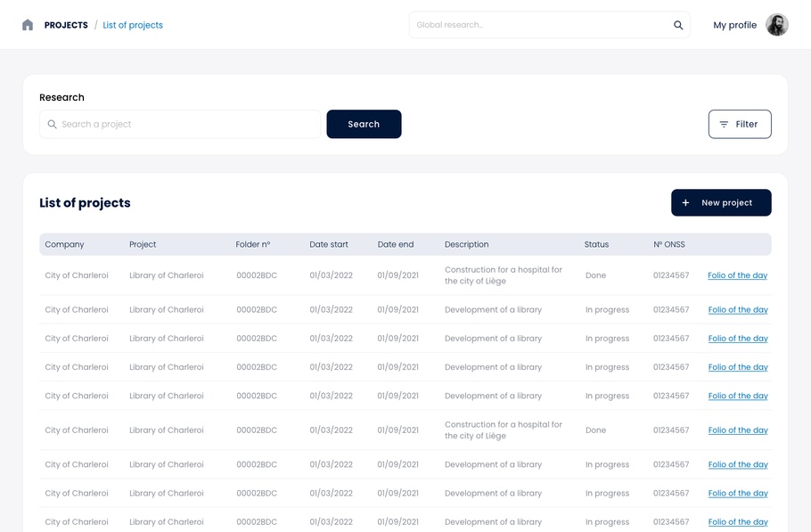Sort table by Date start header
Image resolution: width=811 pixels, height=532 pixels.
[x=329, y=244]
